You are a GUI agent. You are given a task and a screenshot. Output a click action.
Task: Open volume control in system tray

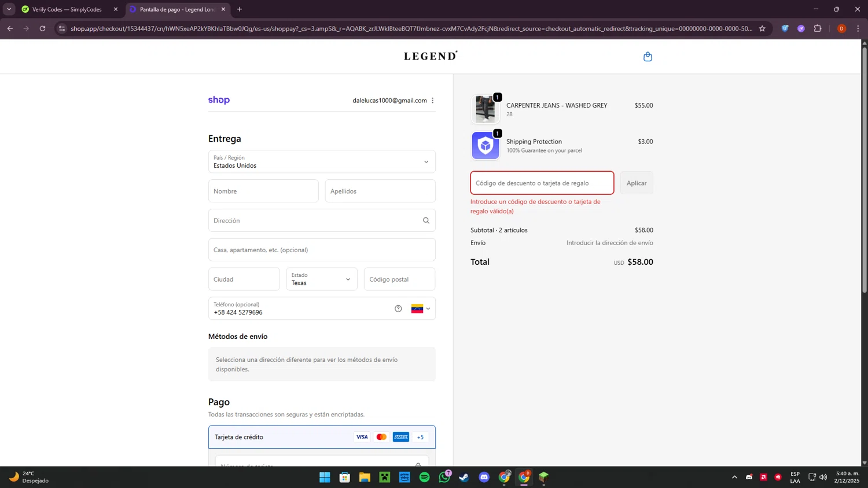point(823,477)
